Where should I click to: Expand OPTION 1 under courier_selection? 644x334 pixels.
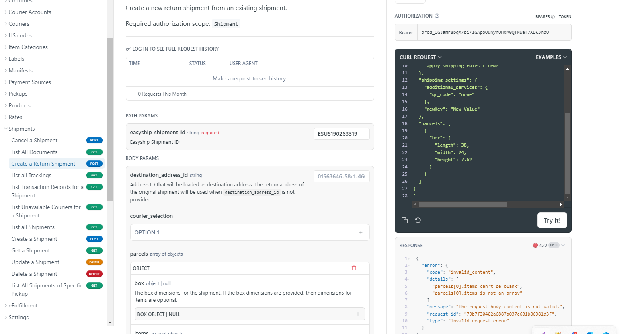[250, 232]
